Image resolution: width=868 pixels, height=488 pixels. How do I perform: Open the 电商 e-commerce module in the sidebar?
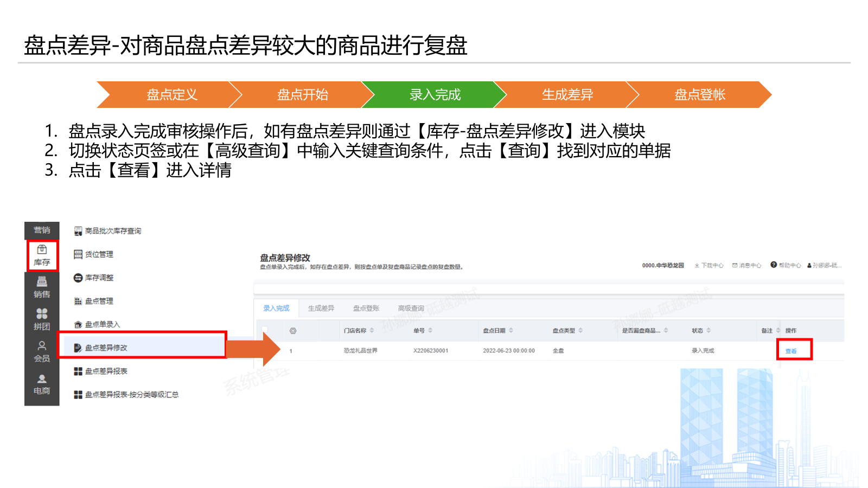tap(42, 384)
